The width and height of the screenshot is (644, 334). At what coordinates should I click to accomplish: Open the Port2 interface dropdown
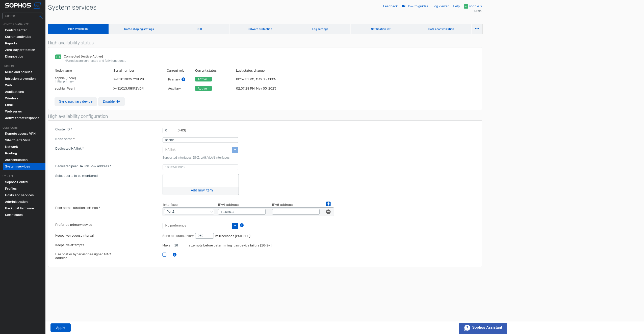coord(189,212)
